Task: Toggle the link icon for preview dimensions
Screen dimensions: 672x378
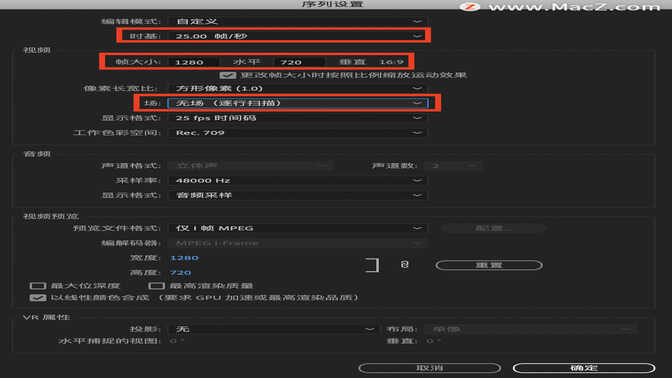Action: [x=404, y=265]
